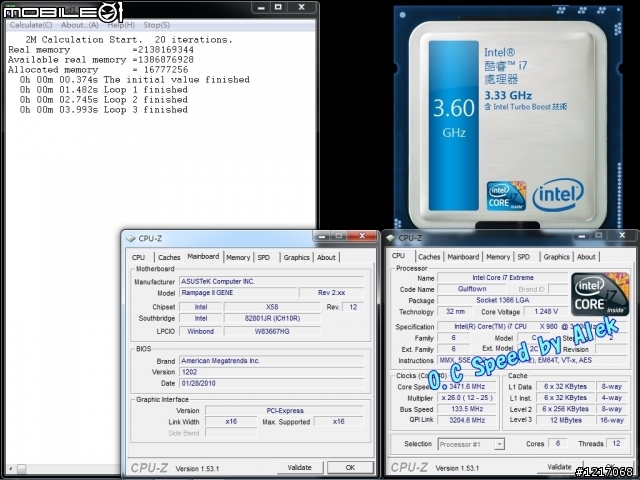Click Intel Core i7 Extreme name field
The image size is (640, 480).
tap(503, 278)
